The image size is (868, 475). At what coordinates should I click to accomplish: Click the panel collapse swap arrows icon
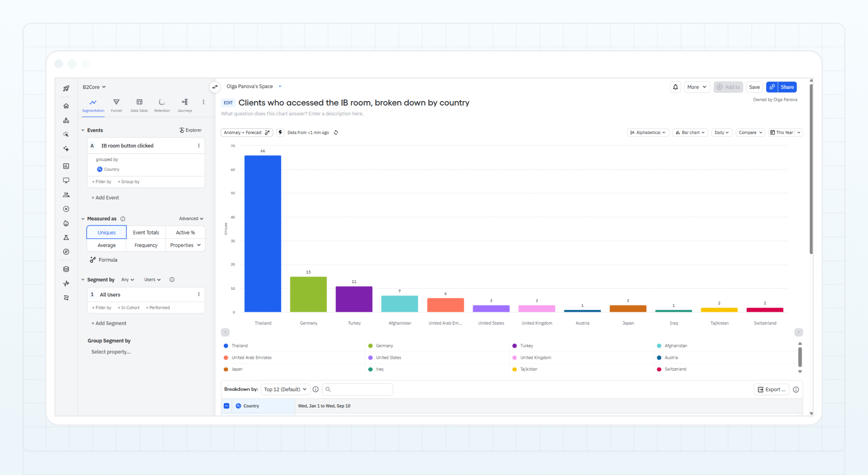[215, 87]
